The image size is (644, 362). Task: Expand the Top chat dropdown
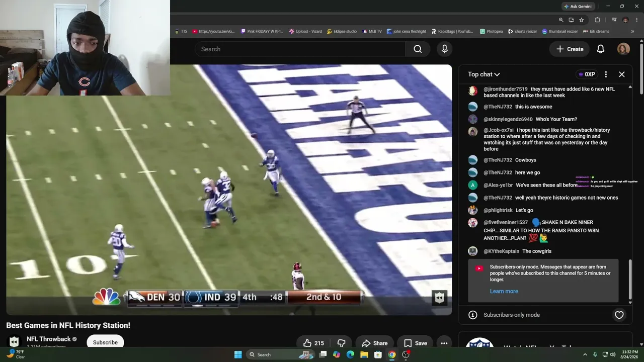484,74
